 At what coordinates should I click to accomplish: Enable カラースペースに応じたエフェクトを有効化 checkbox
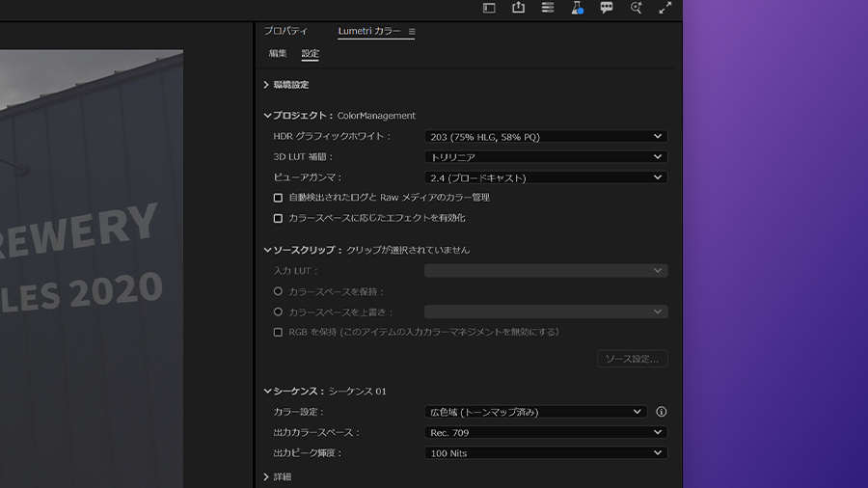click(x=278, y=219)
